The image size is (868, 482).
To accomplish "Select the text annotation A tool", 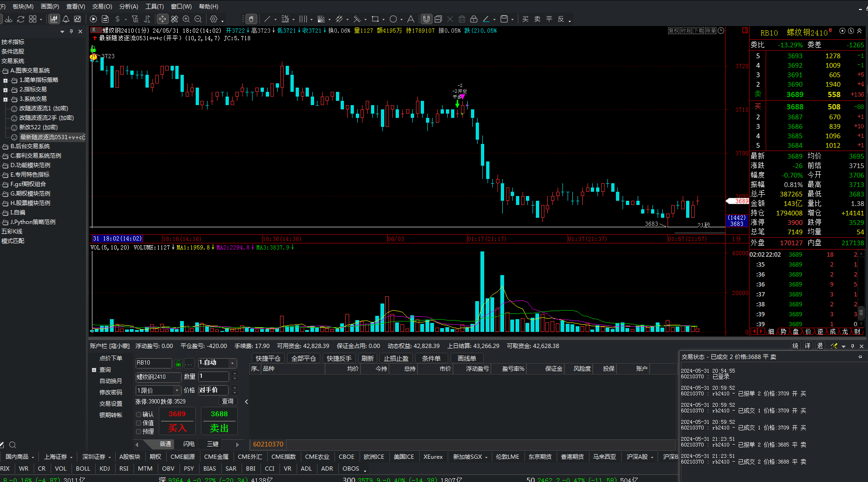I will click(x=411, y=19).
